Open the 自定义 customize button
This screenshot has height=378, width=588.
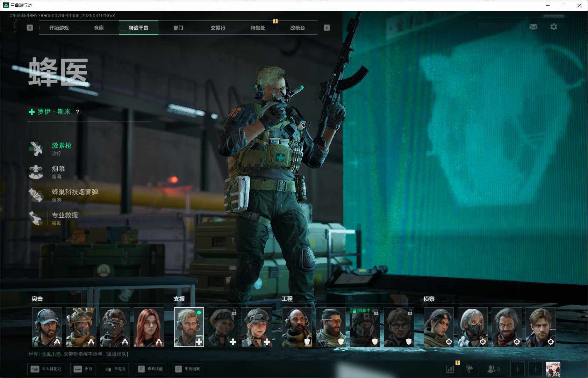[116, 369]
